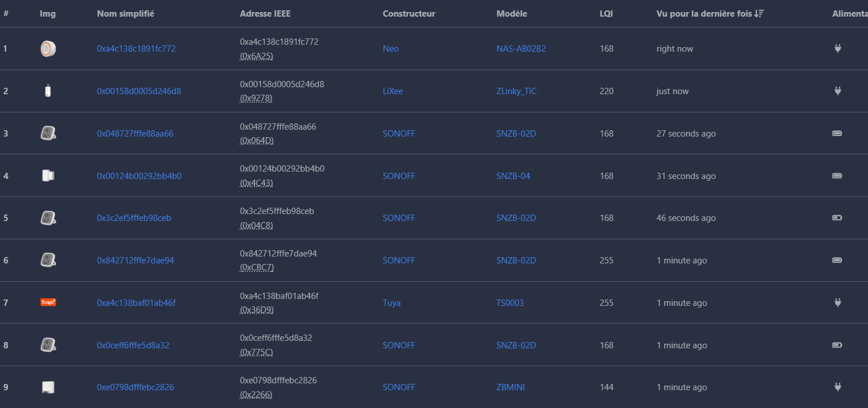Screen dimensions: 868x408
Task: Open the NAS-AB02B2 model link
Action: [521, 49]
